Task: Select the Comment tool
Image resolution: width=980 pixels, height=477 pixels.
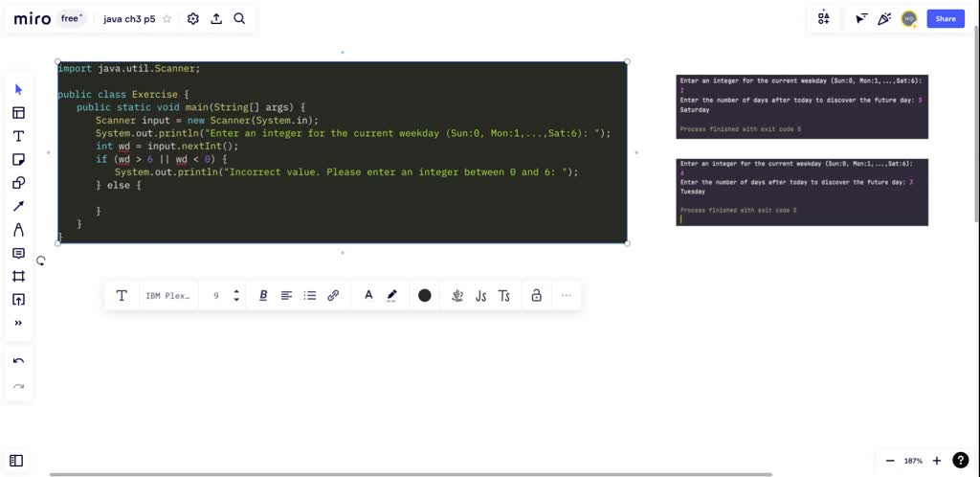Action: point(18,253)
